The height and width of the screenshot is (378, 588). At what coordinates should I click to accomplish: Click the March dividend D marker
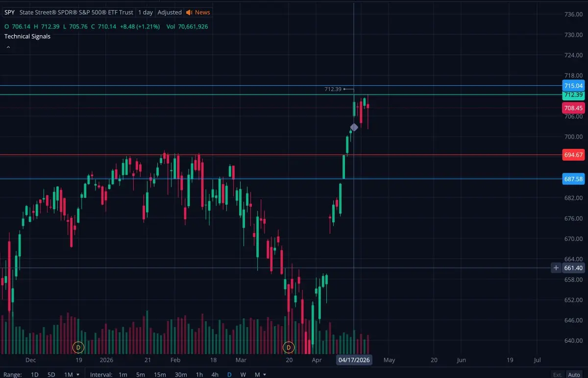tap(289, 347)
